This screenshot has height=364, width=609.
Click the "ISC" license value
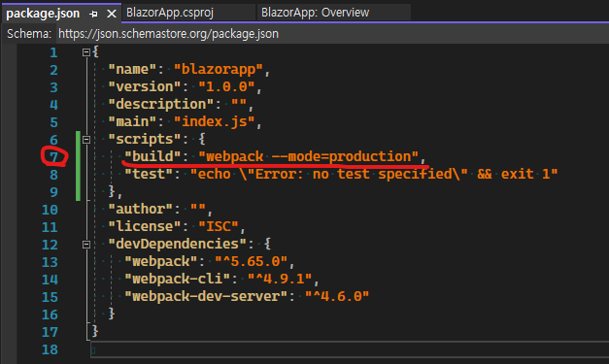point(219,226)
